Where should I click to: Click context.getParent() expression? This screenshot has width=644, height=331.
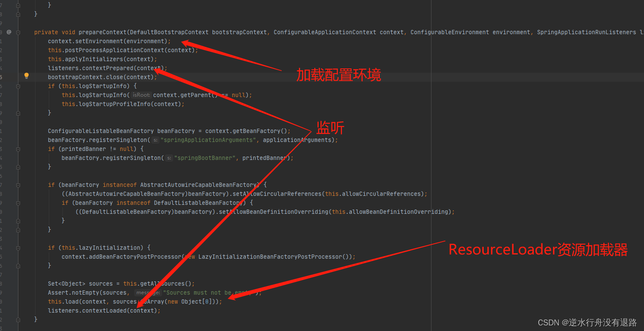coord(185,95)
